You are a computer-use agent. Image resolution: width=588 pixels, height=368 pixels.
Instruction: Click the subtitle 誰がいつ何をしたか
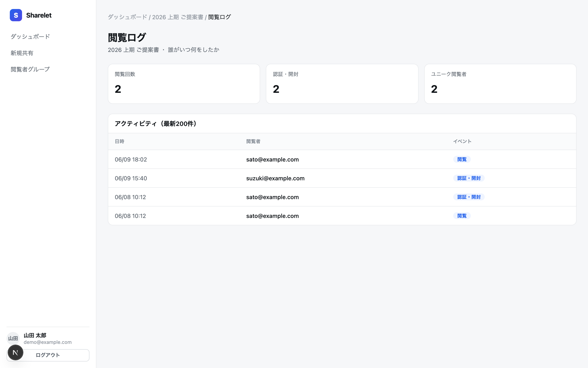tap(194, 50)
